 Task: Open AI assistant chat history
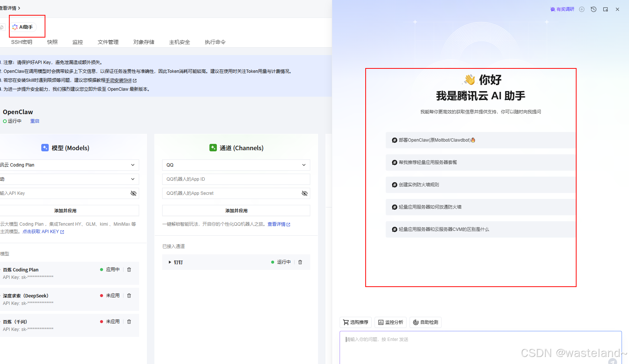(x=594, y=9)
